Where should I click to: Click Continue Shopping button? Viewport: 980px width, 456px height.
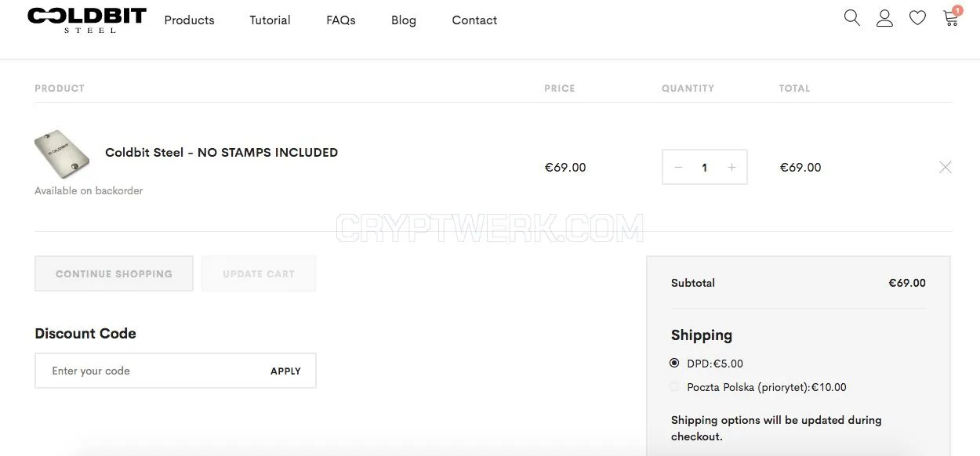tap(114, 274)
